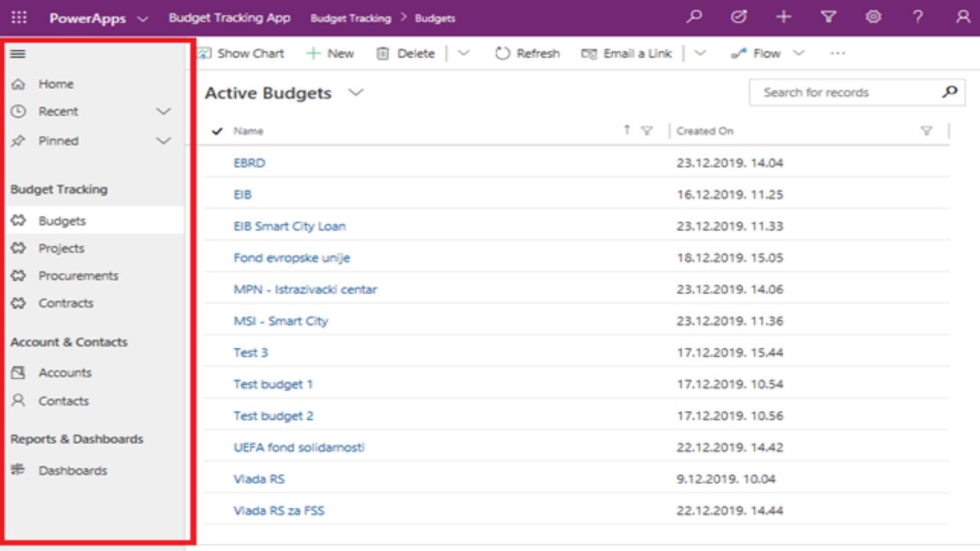Viewport: 980px width, 551px height.
Task: Open the Fond evropske unije record
Action: coord(292,258)
